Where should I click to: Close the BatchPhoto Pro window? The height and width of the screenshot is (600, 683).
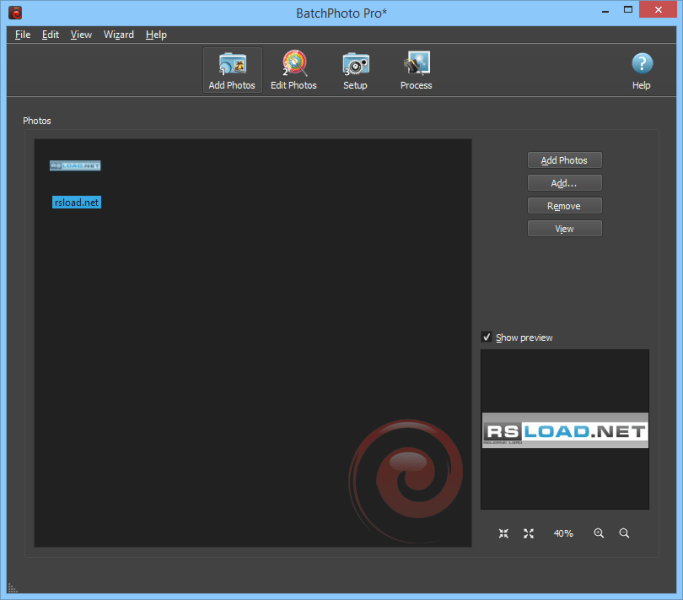(x=658, y=10)
